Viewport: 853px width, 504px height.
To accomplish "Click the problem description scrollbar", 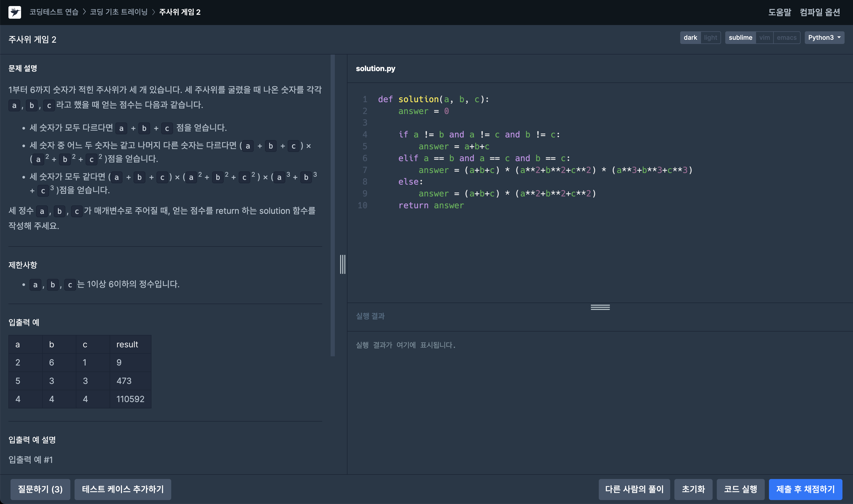I will (x=332, y=204).
